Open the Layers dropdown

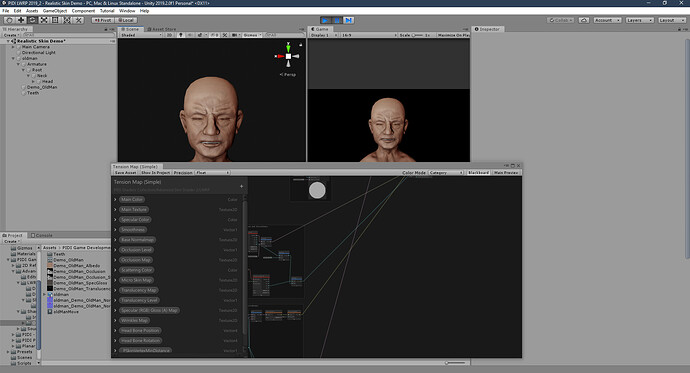point(639,20)
